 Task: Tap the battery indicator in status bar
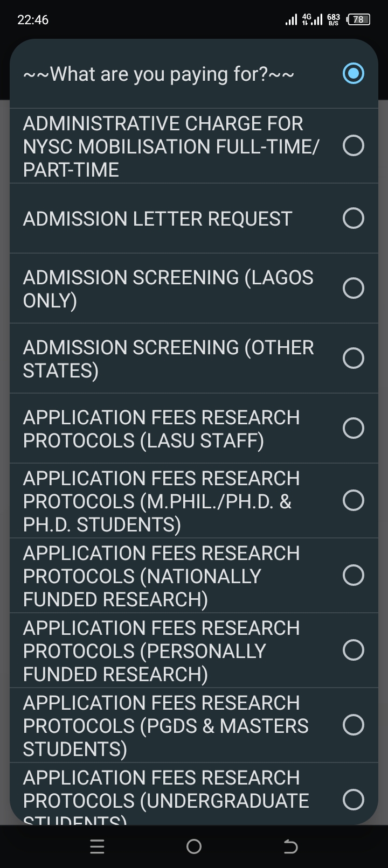coord(359,20)
